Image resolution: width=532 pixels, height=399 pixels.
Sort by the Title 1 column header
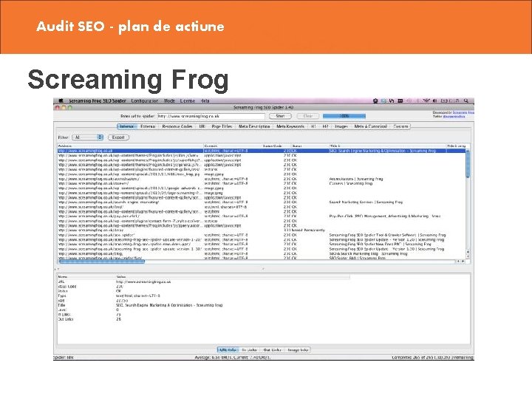tap(386, 146)
